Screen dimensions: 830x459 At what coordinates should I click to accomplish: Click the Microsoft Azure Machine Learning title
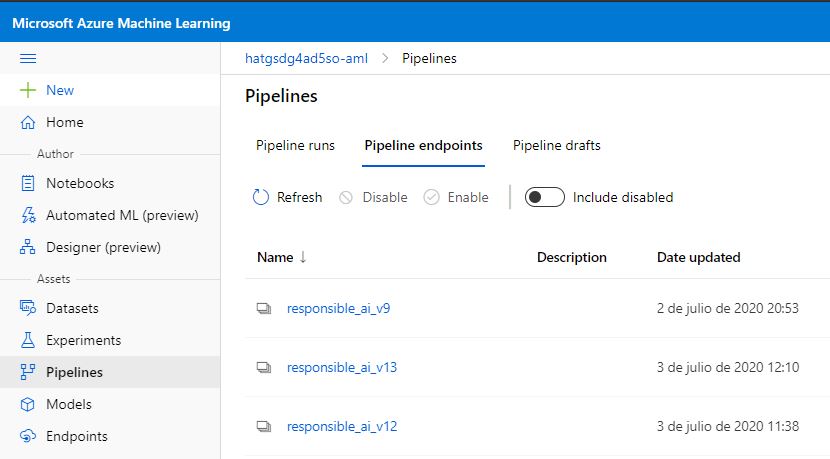click(121, 23)
